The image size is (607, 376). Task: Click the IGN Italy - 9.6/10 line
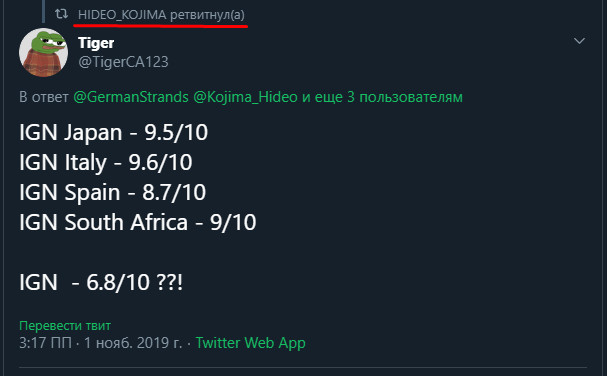[106, 162]
